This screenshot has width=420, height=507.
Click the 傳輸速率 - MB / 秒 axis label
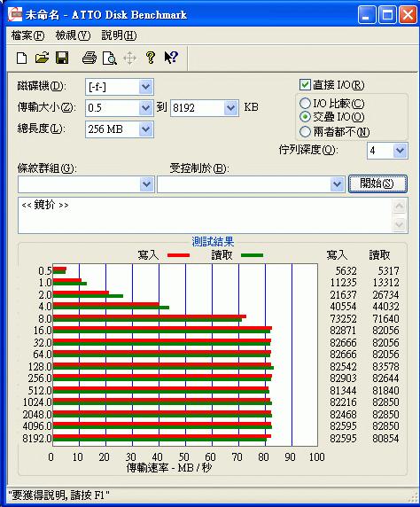(x=168, y=467)
